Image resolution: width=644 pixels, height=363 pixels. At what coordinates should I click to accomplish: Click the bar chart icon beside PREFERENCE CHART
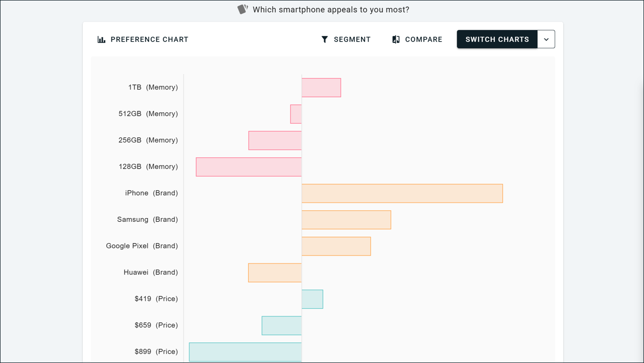pyautogui.click(x=102, y=39)
